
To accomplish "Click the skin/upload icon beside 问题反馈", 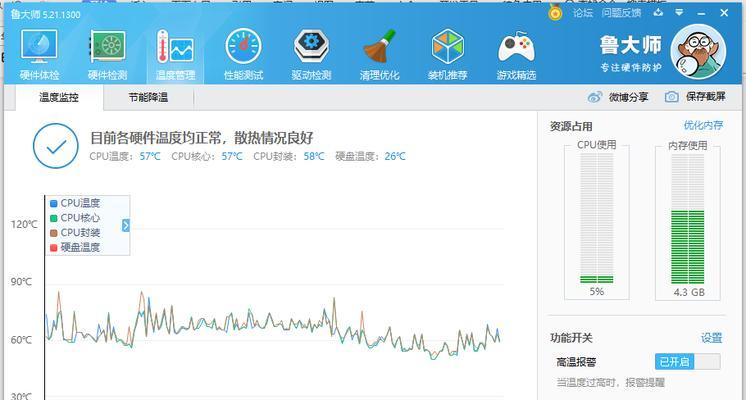I will (658, 13).
